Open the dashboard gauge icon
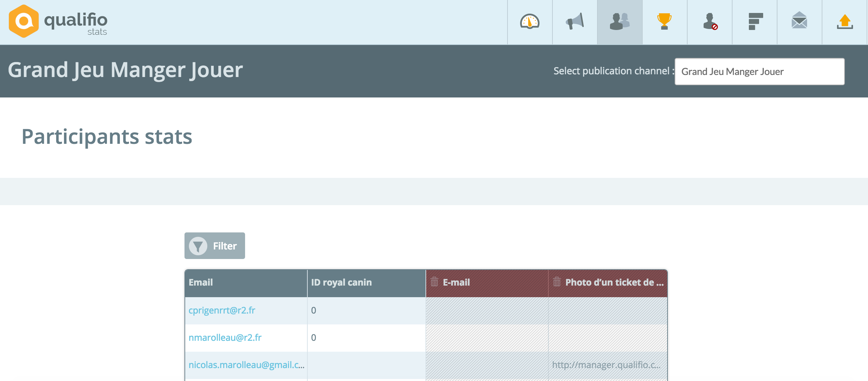Viewport: 868px width, 381px height. tap(530, 22)
